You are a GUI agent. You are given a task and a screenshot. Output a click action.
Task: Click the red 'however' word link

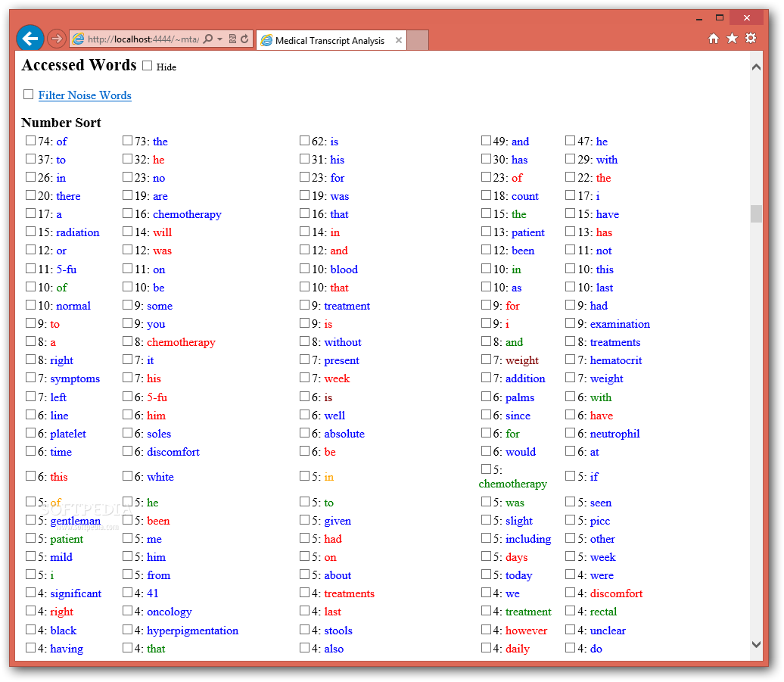coord(526,631)
